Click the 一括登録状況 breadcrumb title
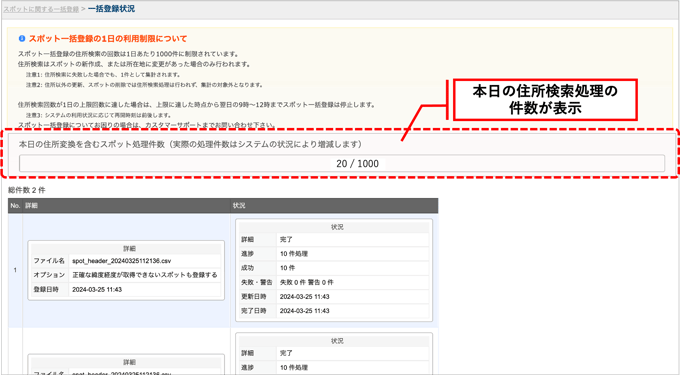This screenshot has width=680, height=375. 111,9
